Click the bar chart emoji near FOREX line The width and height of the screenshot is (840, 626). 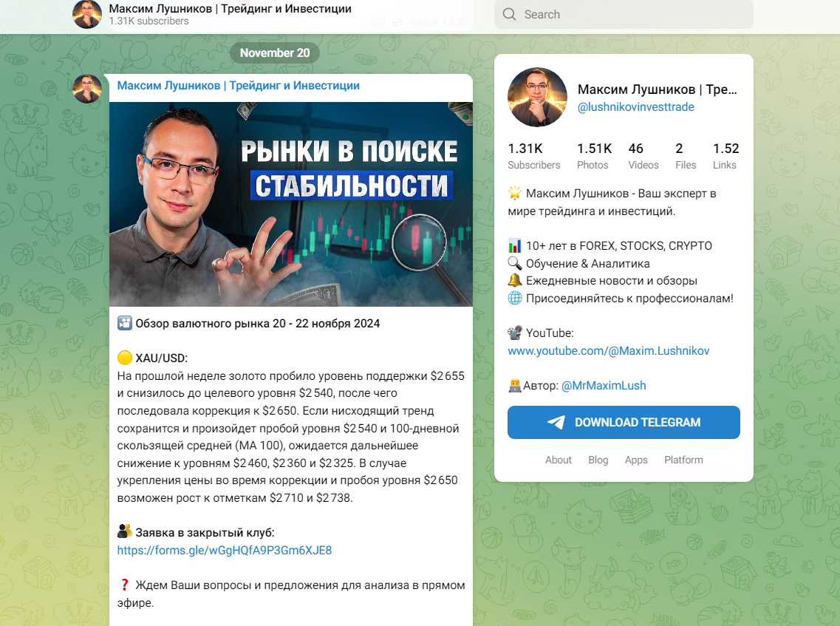(514, 246)
